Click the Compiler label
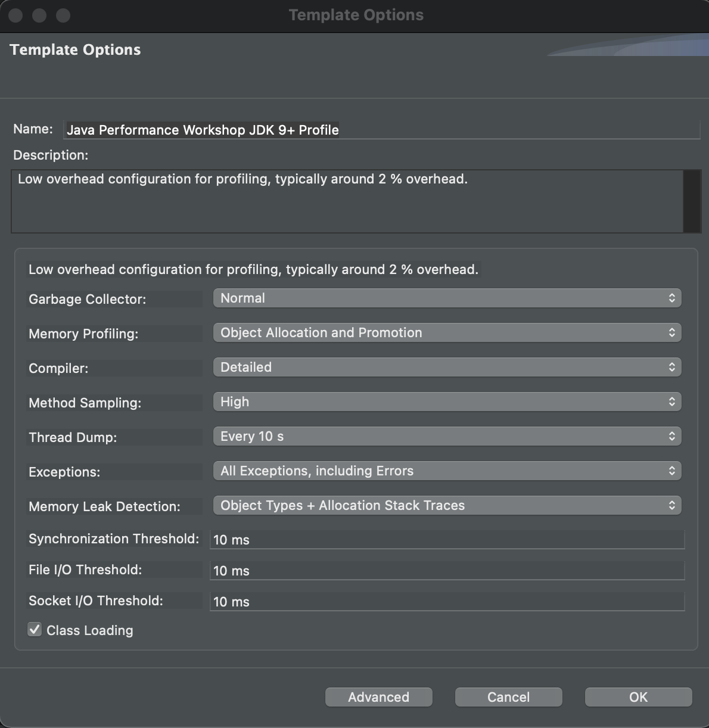 [58, 368]
